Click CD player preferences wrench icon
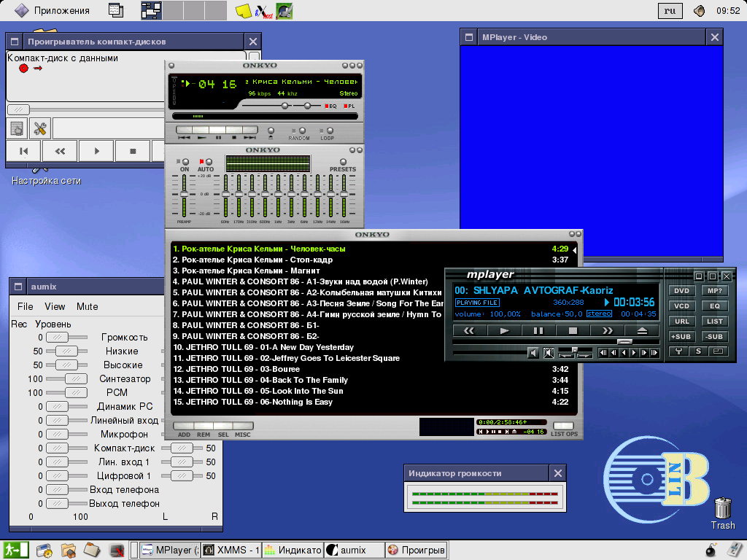The height and width of the screenshot is (560, 747). click(x=40, y=128)
